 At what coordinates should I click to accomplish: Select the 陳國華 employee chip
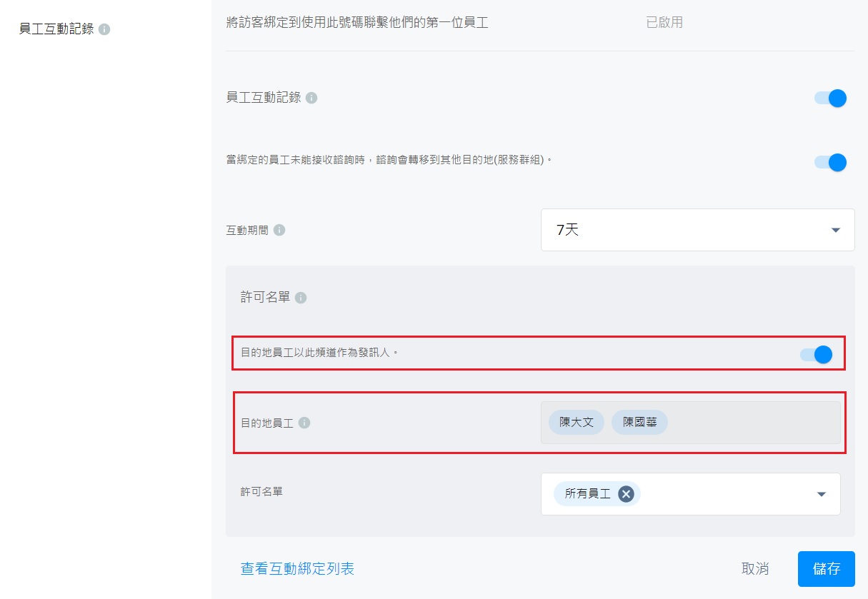tap(639, 422)
